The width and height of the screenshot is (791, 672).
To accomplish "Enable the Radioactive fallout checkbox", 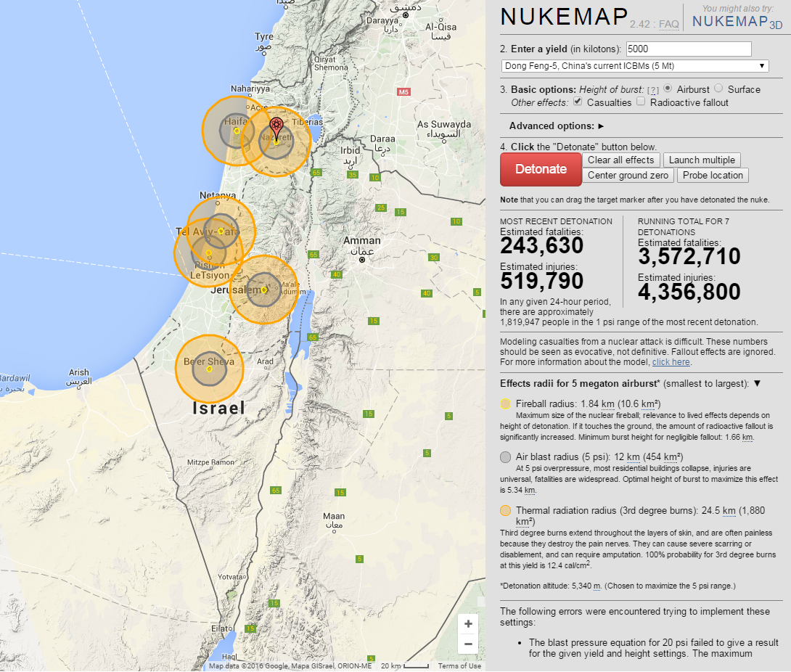I will click(641, 102).
